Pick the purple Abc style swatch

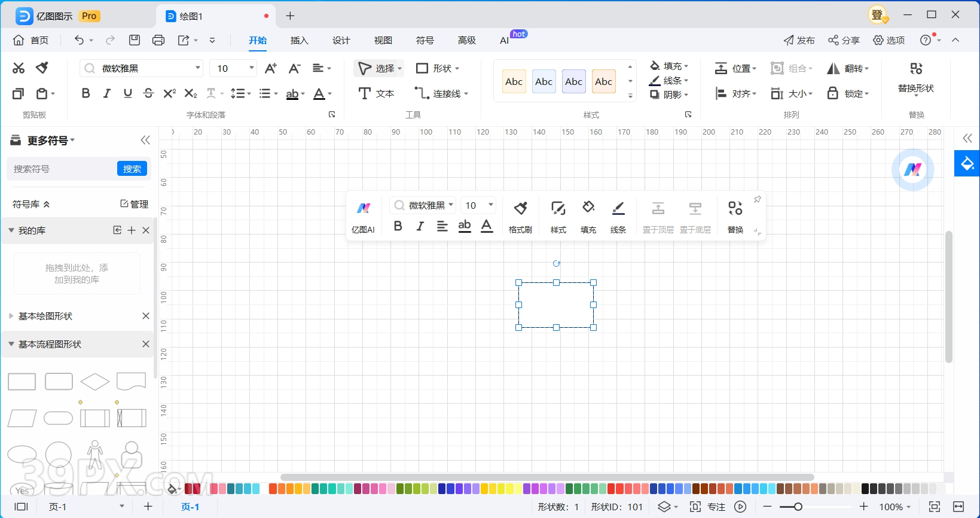coord(573,81)
